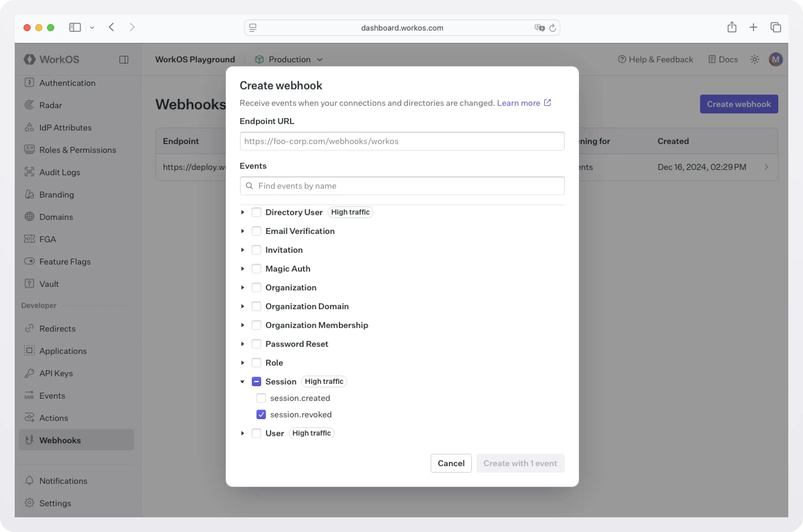Click the Authentication sidebar icon
Image resolution: width=803 pixels, height=532 pixels.
coord(29,83)
